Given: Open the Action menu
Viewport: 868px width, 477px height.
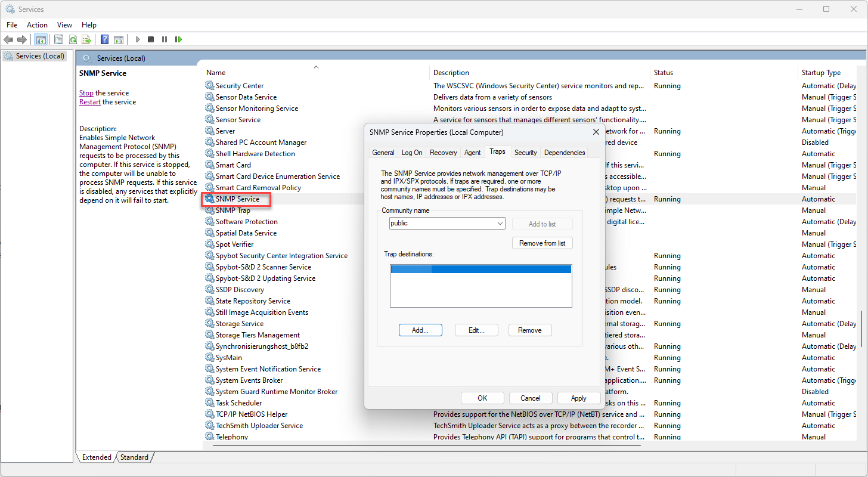Looking at the screenshot, I should (x=37, y=25).
